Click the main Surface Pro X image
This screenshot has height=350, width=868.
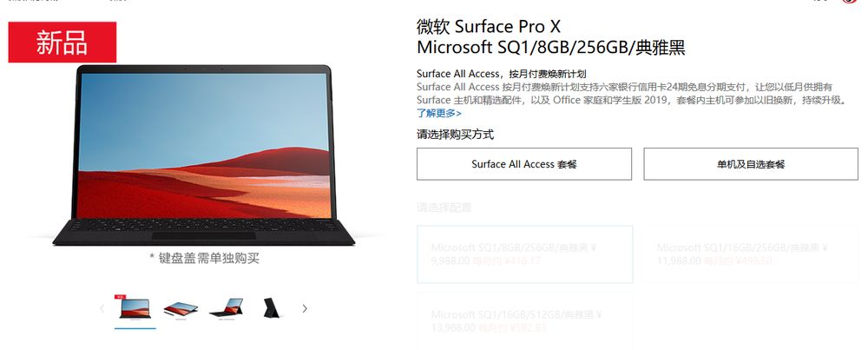(204, 155)
